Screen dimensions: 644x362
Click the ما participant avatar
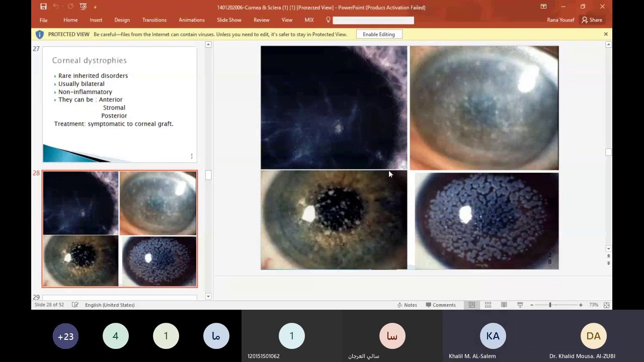tap(216, 336)
